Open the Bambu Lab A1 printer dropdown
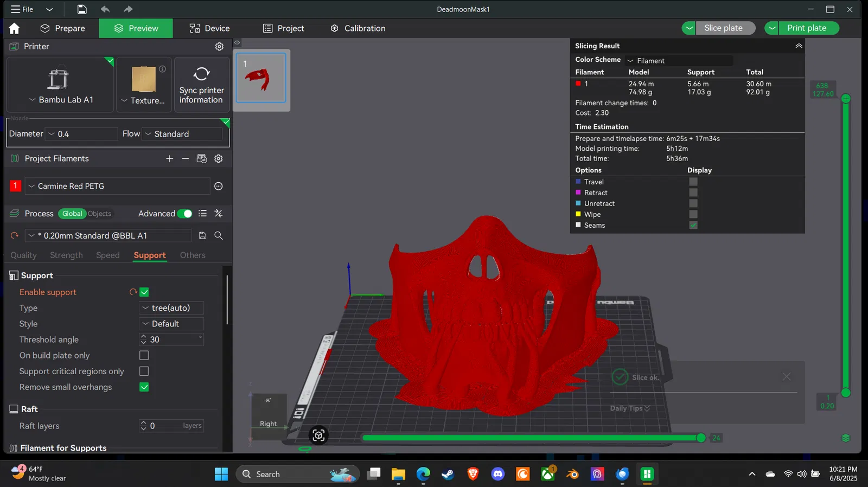 point(60,100)
